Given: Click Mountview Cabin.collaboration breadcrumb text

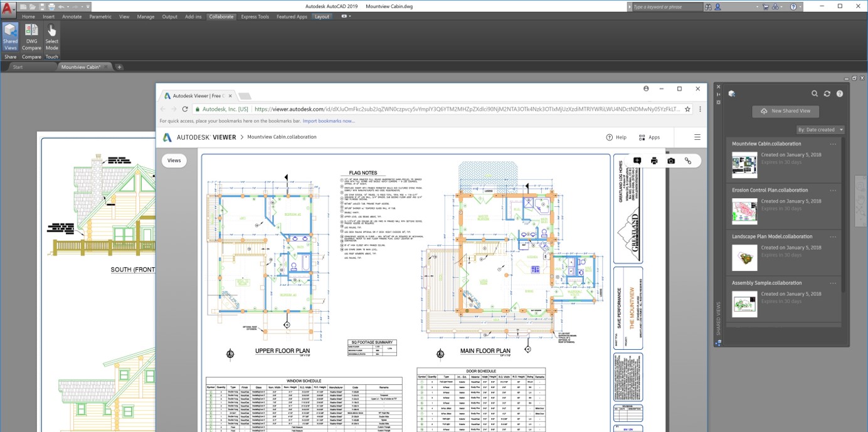Looking at the screenshot, I should click(x=282, y=137).
